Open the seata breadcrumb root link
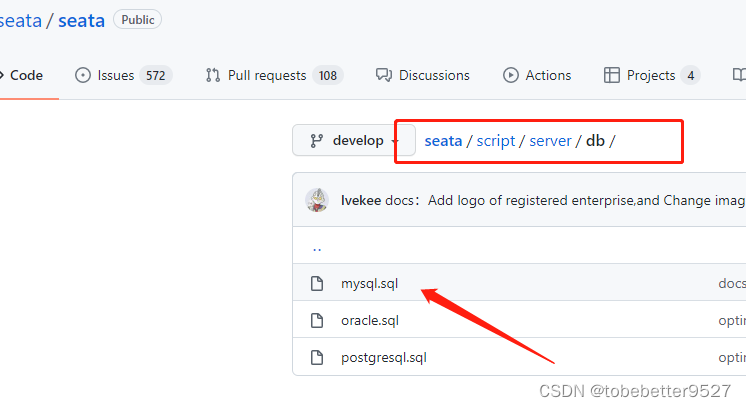 pos(443,141)
